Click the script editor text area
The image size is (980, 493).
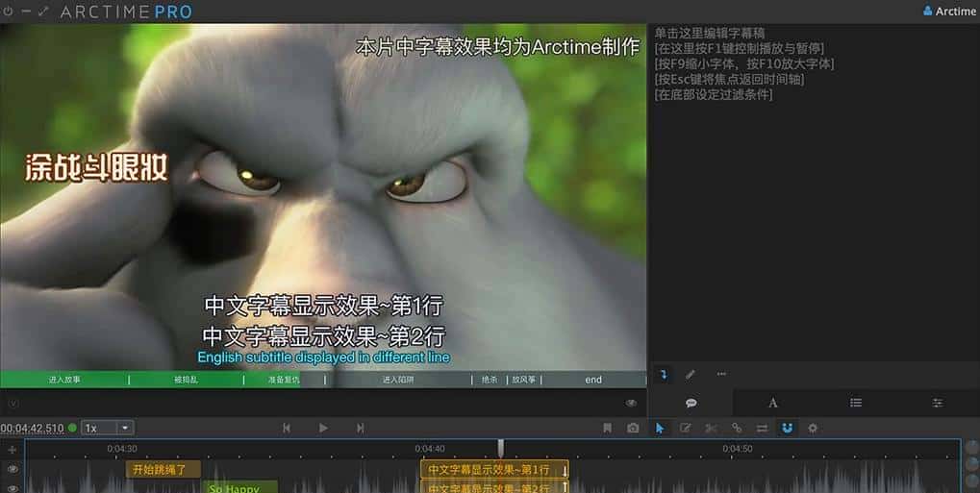click(813, 192)
